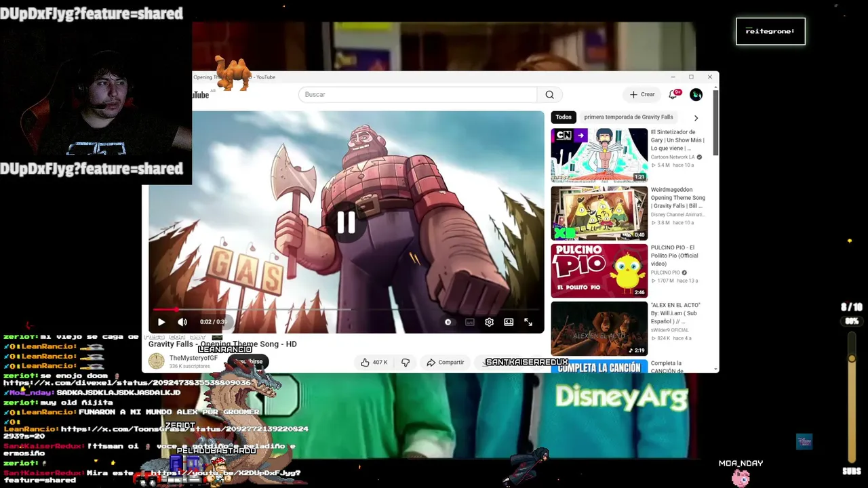The width and height of the screenshot is (868, 488).
Task: Click the large pause overlay on the video
Action: click(346, 222)
